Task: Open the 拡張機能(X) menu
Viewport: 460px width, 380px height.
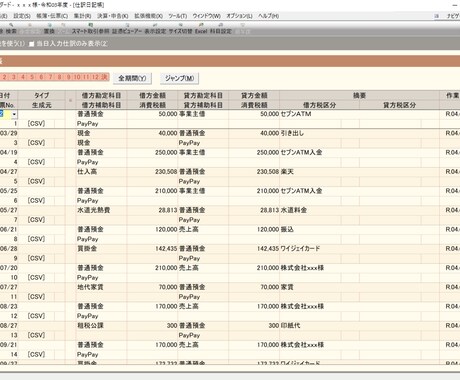Action: click(x=148, y=16)
